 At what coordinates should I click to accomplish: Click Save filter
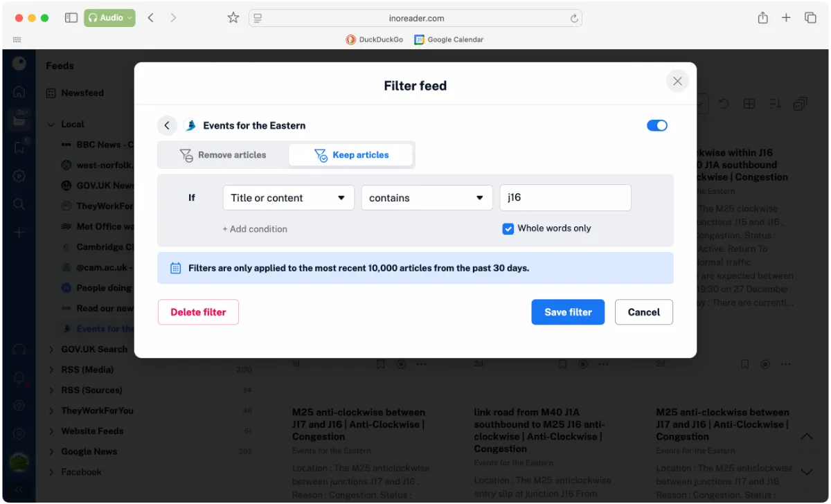568,312
